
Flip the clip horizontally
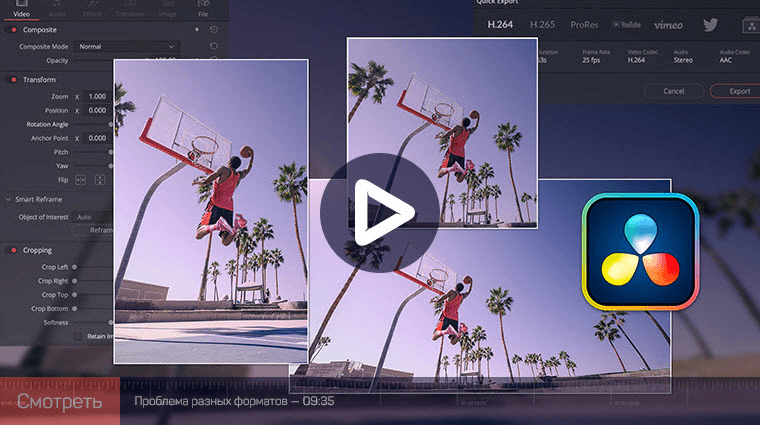tap(80, 180)
